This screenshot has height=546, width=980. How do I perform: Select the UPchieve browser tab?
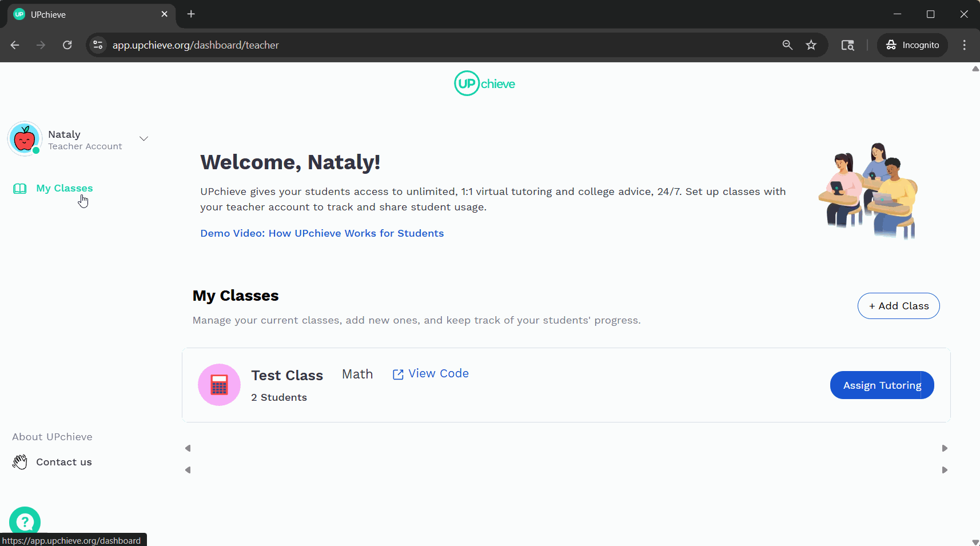(91, 15)
